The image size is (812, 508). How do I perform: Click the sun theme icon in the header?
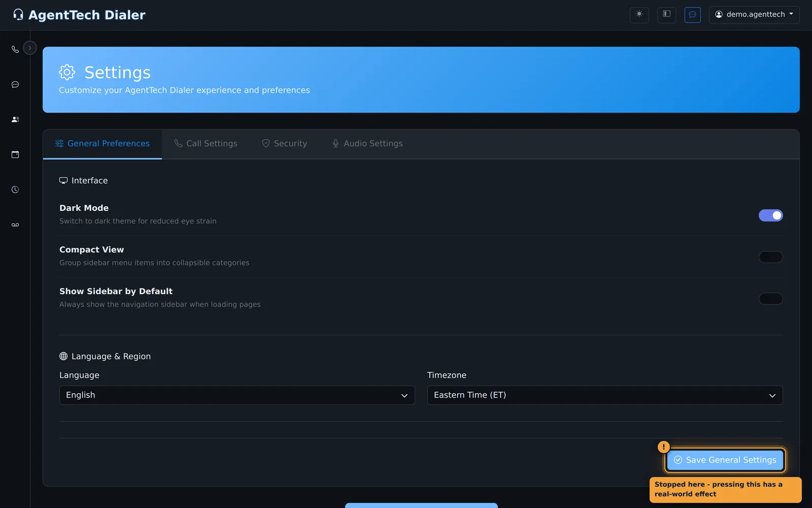[639, 14]
